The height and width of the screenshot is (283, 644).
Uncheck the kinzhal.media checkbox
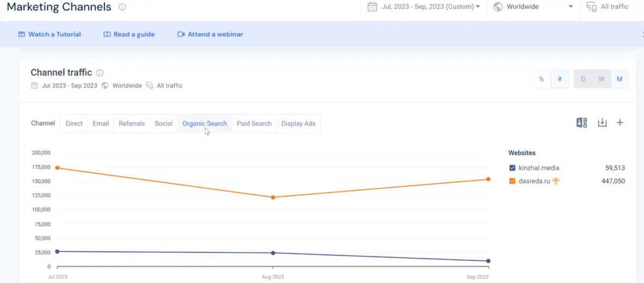click(x=512, y=168)
